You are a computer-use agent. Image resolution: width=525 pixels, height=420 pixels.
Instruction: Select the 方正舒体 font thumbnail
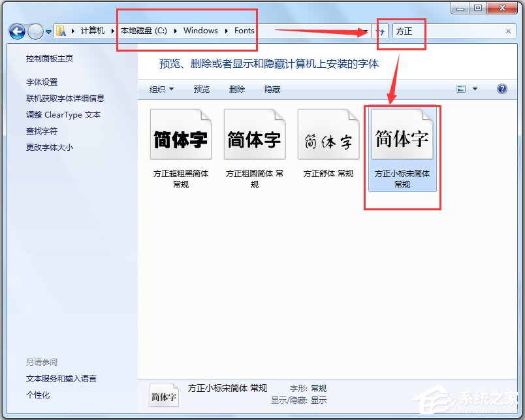click(328, 135)
